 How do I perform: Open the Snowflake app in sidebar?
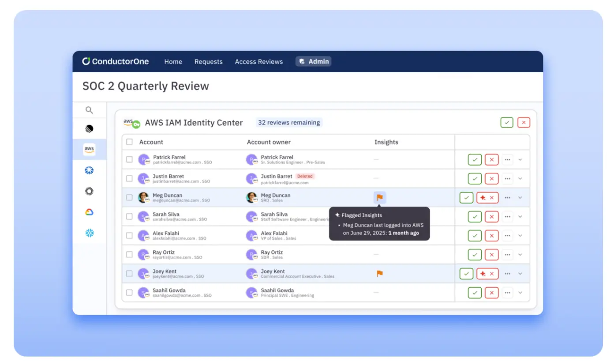pyautogui.click(x=89, y=233)
